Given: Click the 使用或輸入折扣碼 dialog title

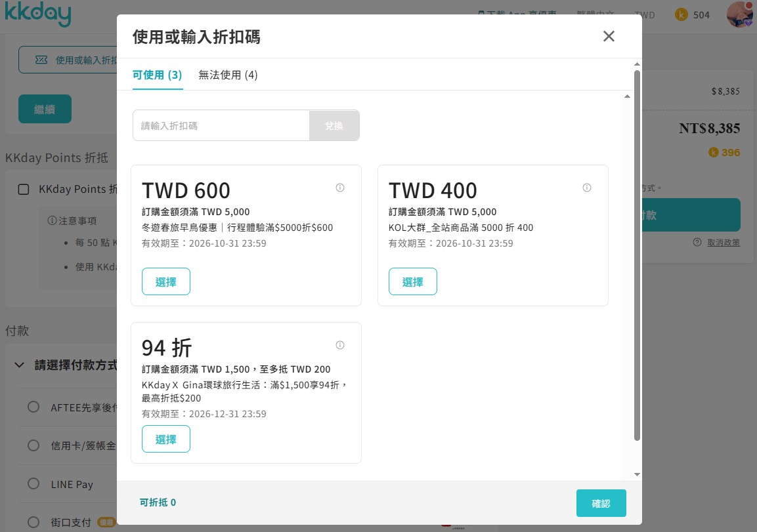Looking at the screenshot, I should tap(196, 37).
